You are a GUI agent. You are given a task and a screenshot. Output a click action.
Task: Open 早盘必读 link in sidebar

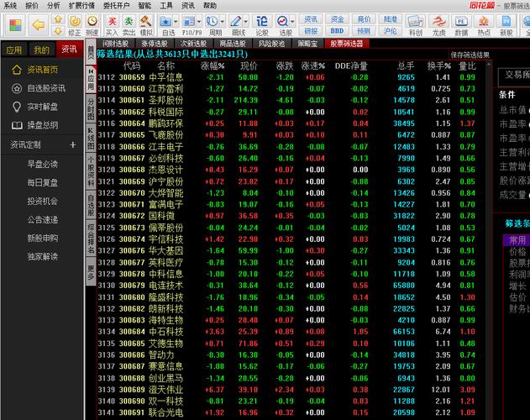point(43,165)
